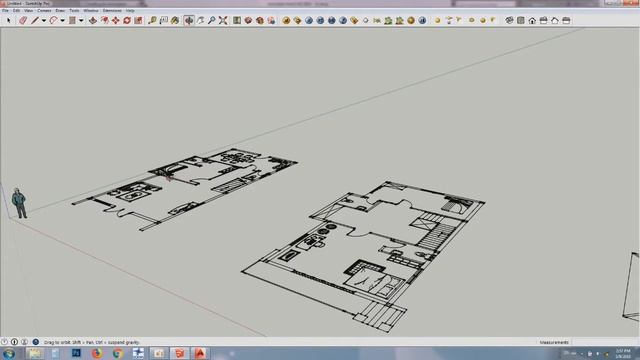Select the Offset tool

pyautogui.click(x=104, y=20)
